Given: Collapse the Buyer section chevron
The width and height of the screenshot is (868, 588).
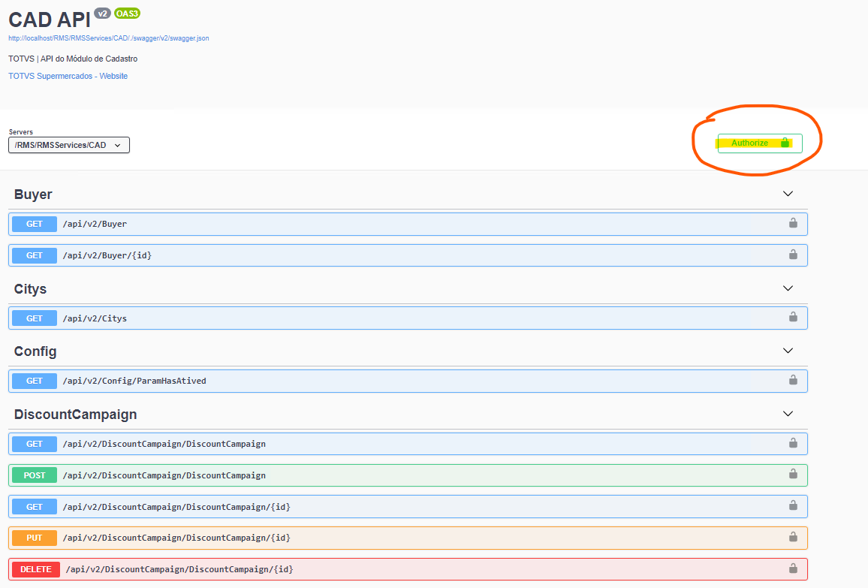Looking at the screenshot, I should pos(788,194).
